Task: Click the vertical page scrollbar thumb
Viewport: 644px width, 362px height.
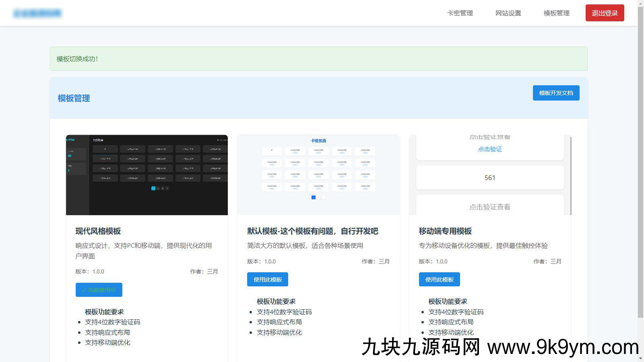Action: 640,161
